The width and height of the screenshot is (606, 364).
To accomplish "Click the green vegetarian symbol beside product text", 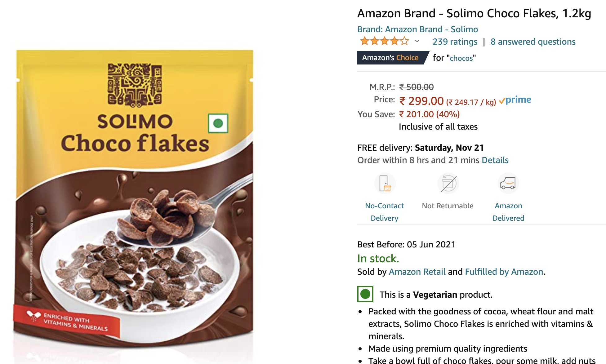I will click(365, 294).
